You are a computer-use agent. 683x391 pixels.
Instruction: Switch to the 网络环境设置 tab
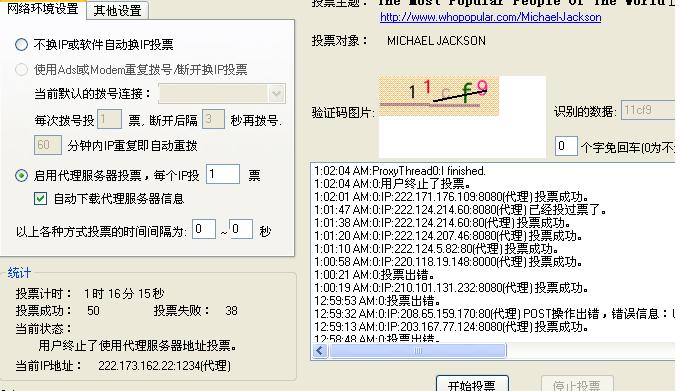[x=42, y=9]
